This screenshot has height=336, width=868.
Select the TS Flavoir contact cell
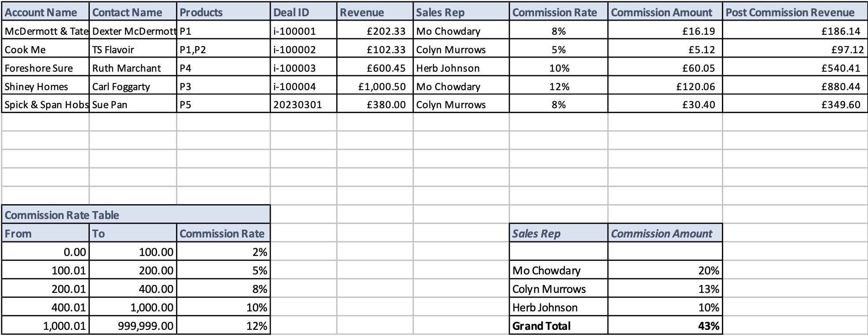pos(132,50)
